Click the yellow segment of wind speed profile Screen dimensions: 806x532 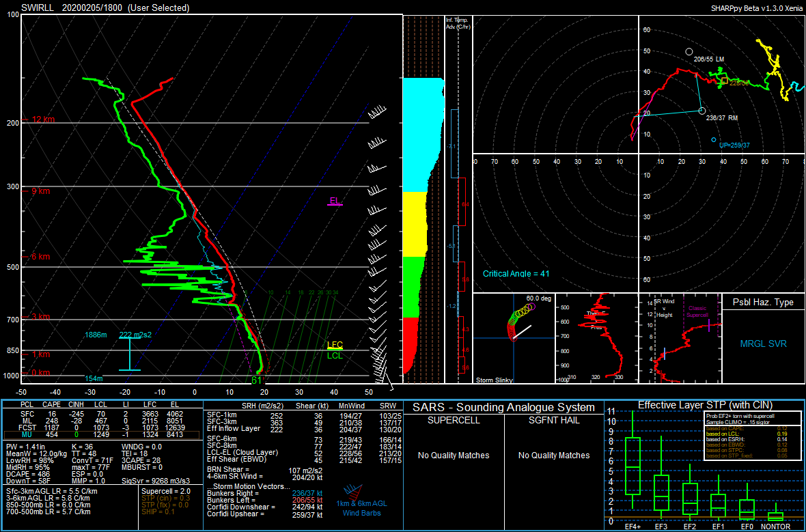pyautogui.click(x=415, y=224)
